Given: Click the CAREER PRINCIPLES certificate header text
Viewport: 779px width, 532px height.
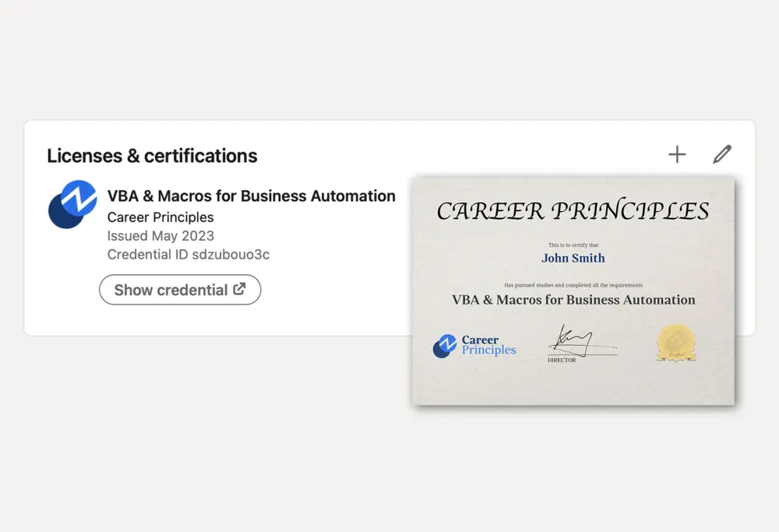Looking at the screenshot, I should (x=573, y=210).
